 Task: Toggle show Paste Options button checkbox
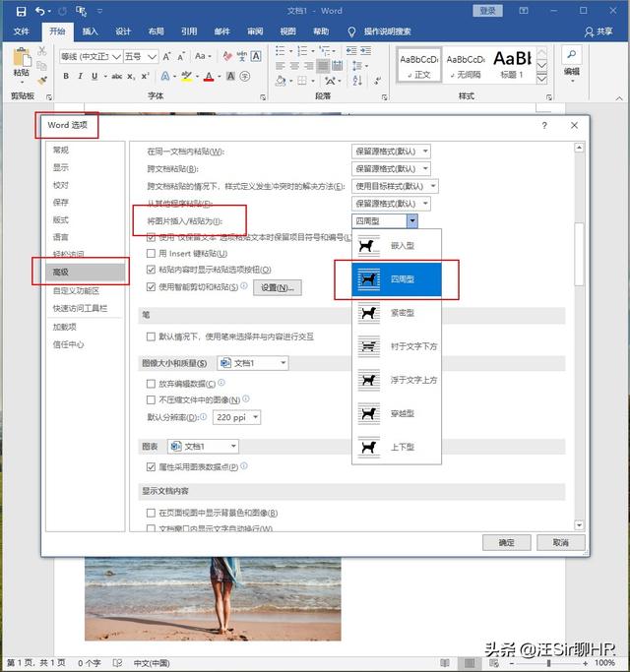tap(151, 270)
